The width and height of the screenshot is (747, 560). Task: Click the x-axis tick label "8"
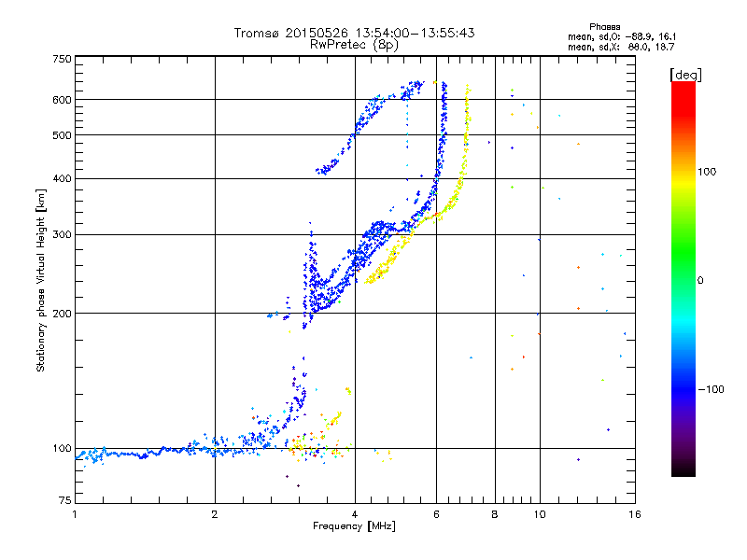[495, 514]
